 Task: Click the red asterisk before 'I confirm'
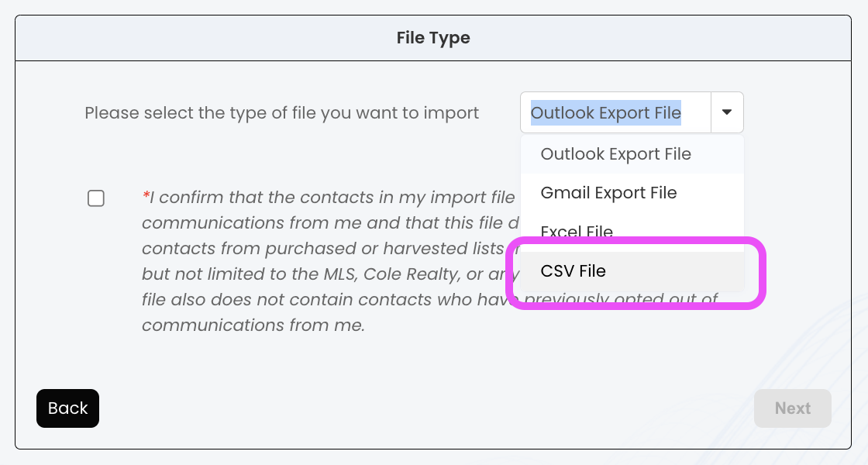(146, 198)
